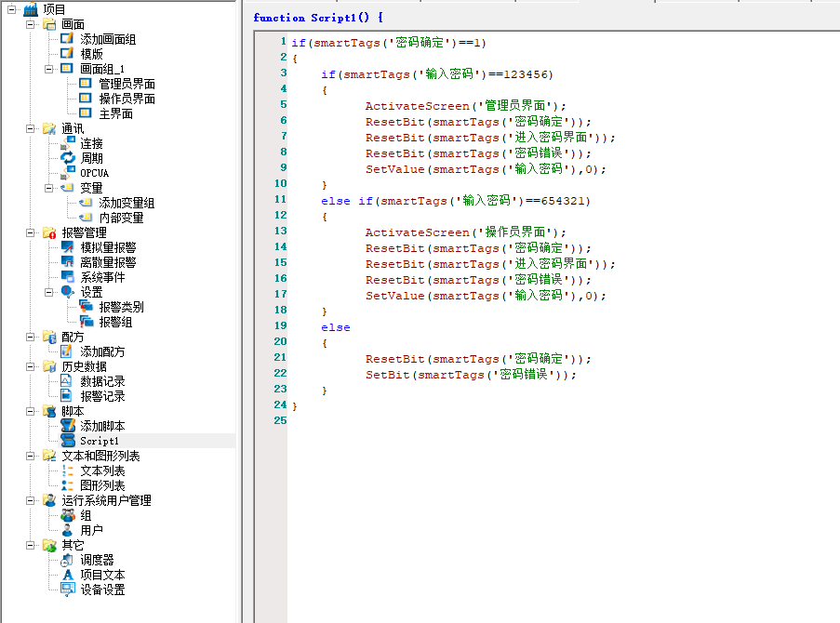Screen dimensions: 840x623
Task: Click the 添加画面组 icon
Action: [67, 38]
